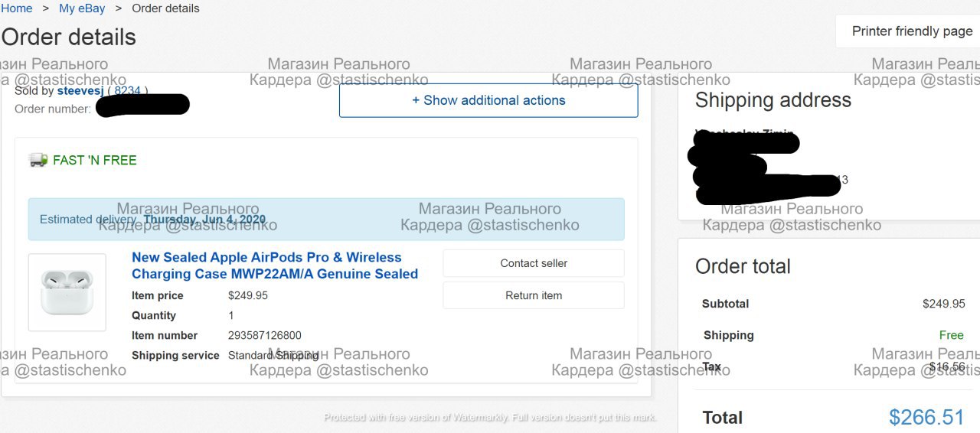Viewport: 980px width, 433px height.
Task: Select the Total amount $266.51
Action: coord(926,417)
